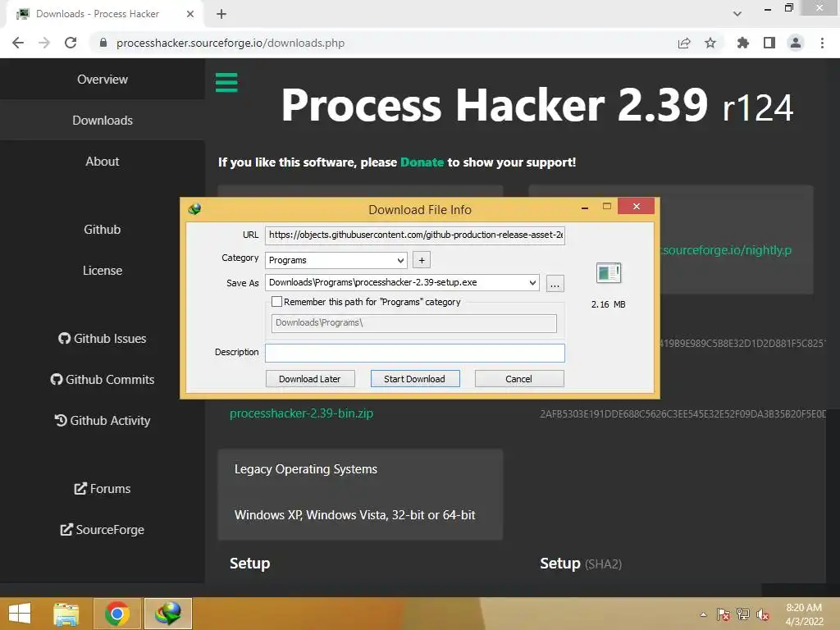Open File Explorer from taskbar
840x630 pixels.
click(x=66, y=614)
